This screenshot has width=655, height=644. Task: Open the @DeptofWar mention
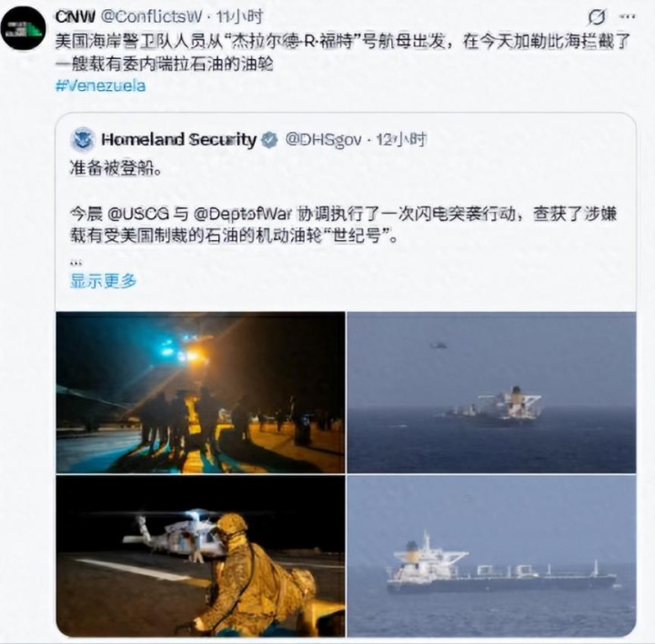tap(242, 215)
